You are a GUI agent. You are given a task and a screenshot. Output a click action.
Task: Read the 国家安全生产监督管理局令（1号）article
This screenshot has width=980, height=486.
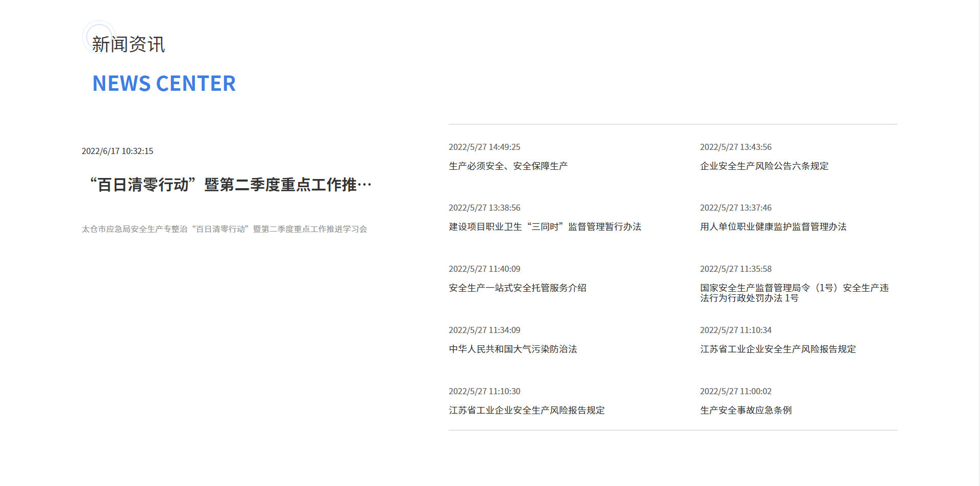point(794,293)
